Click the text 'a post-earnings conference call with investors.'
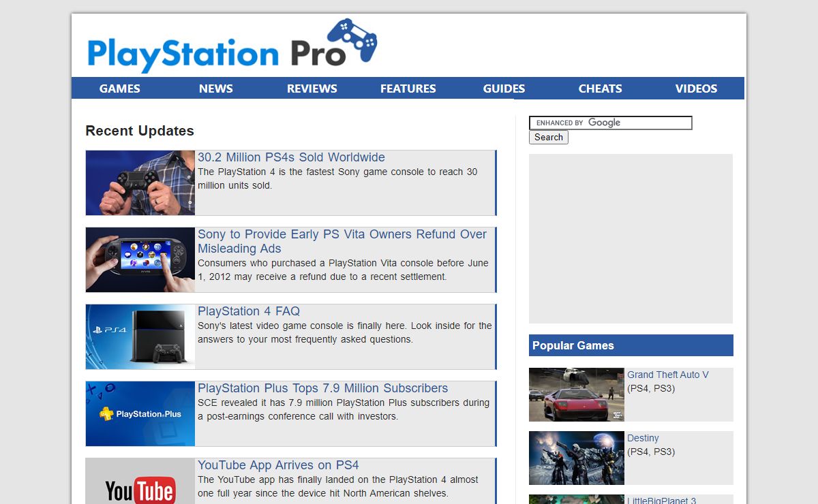 point(298,416)
